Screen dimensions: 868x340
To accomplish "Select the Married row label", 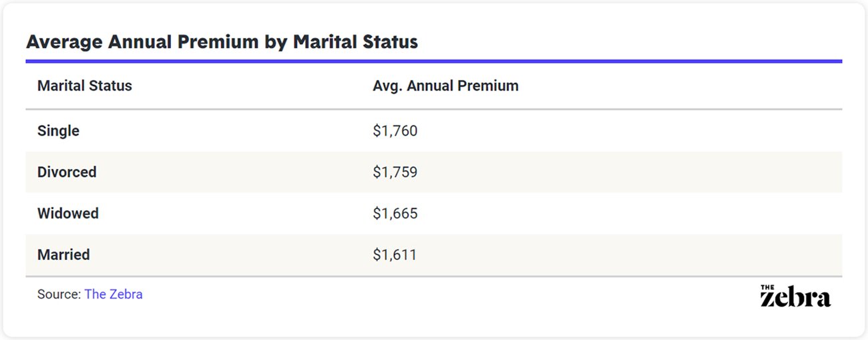I will pyautogui.click(x=63, y=254).
